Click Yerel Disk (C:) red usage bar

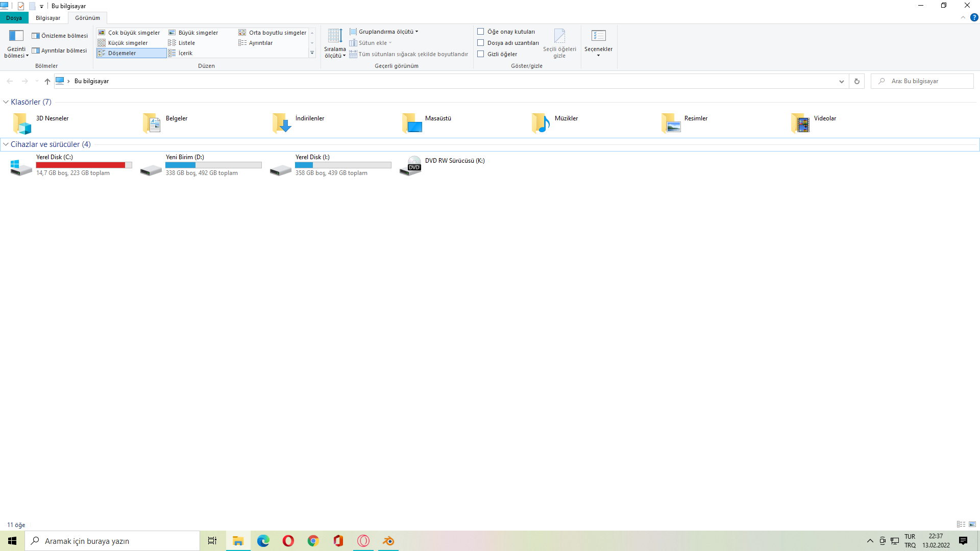coord(81,165)
